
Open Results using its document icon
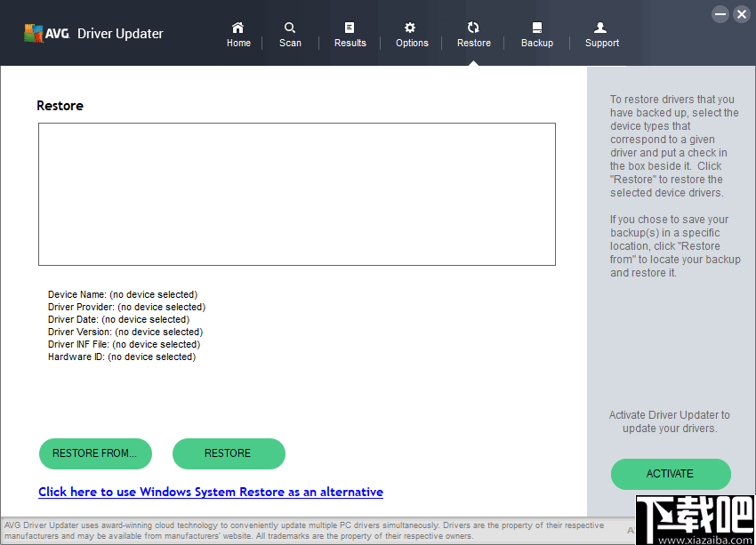tap(350, 28)
